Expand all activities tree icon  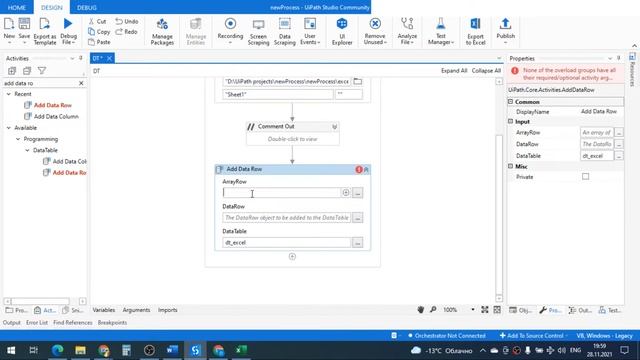pyautogui.click(x=12, y=71)
